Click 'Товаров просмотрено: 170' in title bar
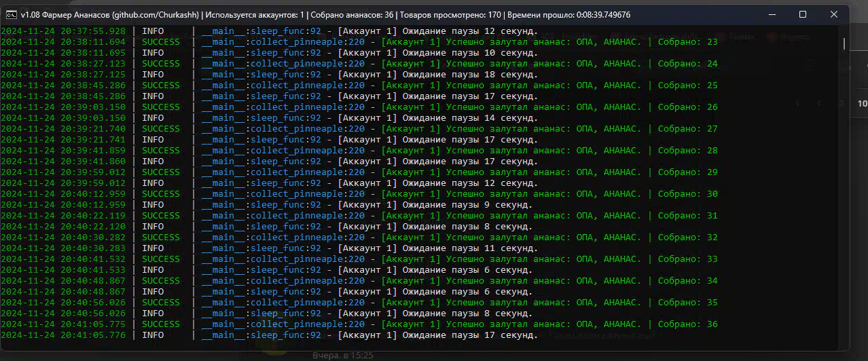868x361 pixels. pos(451,15)
